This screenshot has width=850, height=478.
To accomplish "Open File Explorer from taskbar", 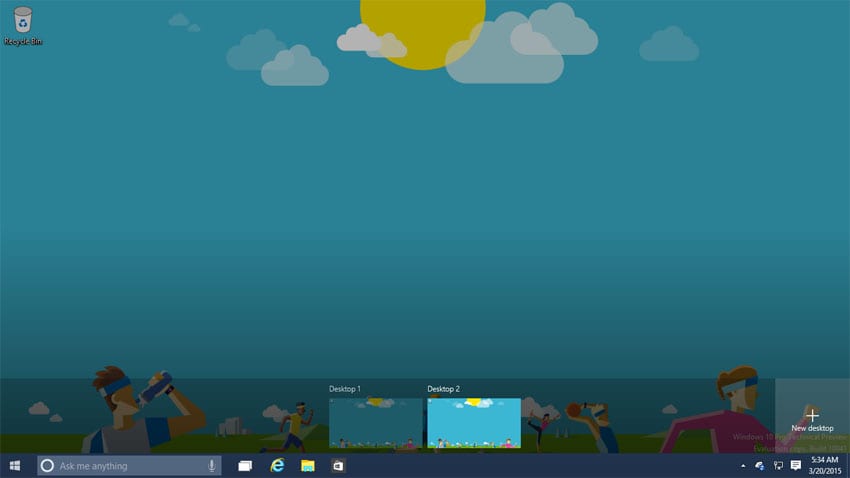I will (x=308, y=466).
